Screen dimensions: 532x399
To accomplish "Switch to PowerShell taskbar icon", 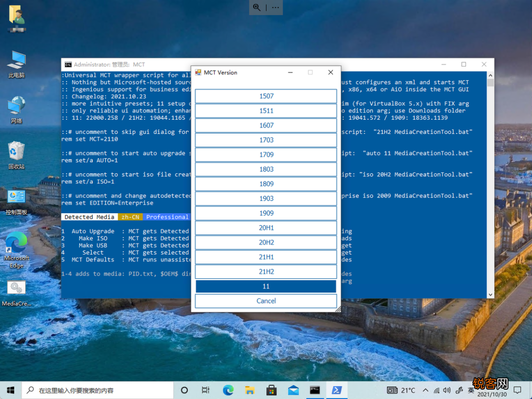I will coord(336,390).
